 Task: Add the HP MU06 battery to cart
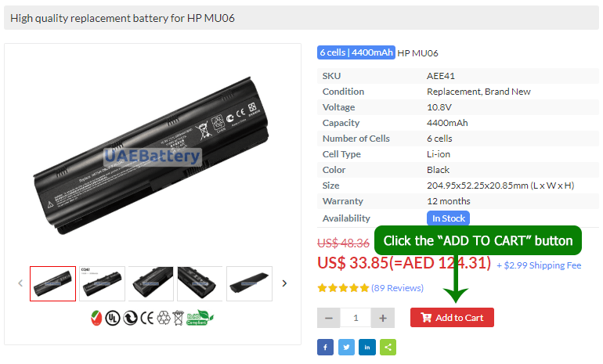point(452,318)
